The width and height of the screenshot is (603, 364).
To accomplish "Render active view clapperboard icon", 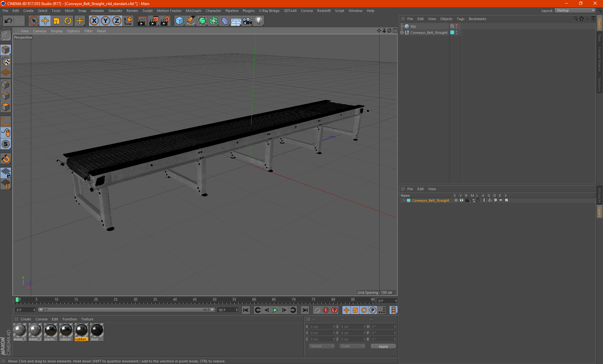I will click(142, 21).
